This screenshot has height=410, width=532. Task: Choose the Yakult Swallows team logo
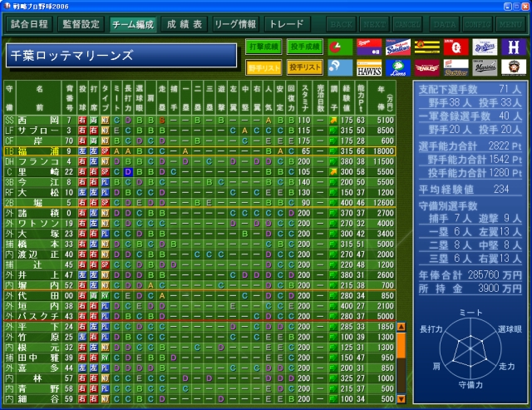398,47
